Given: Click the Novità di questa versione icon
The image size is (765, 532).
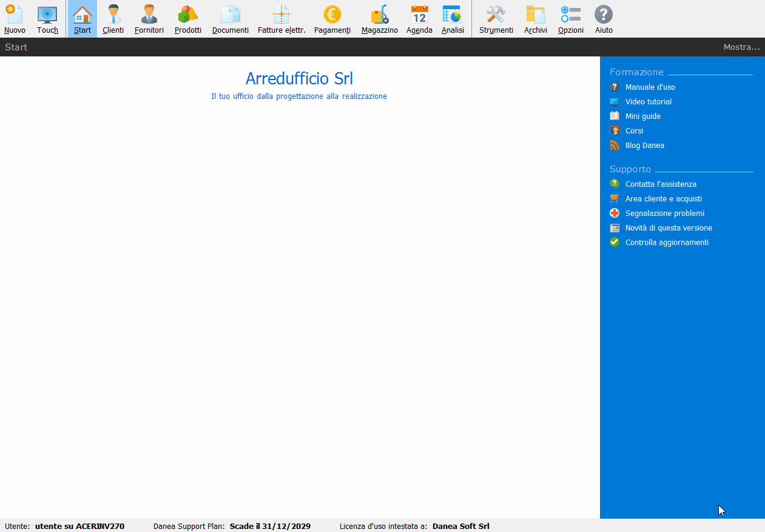Looking at the screenshot, I should (615, 228).
